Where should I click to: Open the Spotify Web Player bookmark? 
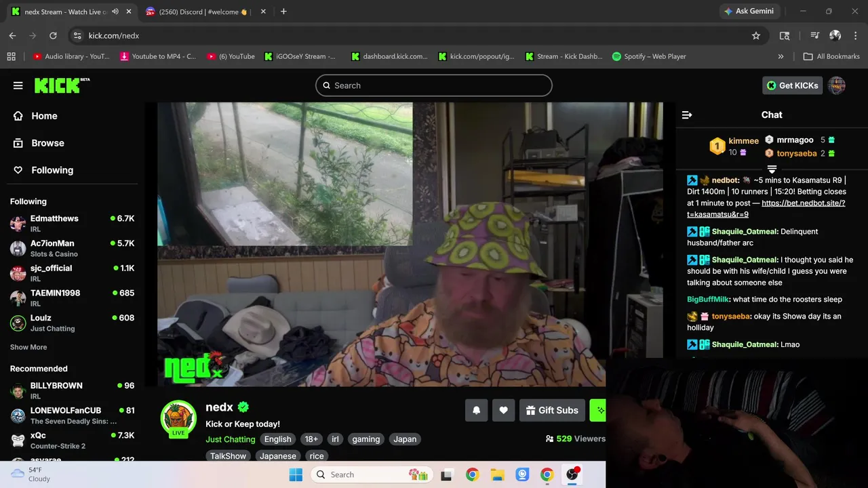click(x=649, y=56)
